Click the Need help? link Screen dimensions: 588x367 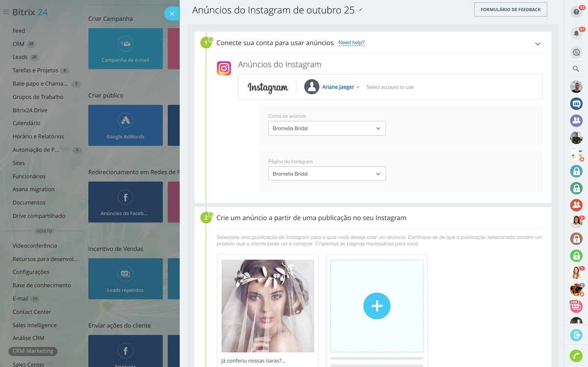(x=351, y=43)
